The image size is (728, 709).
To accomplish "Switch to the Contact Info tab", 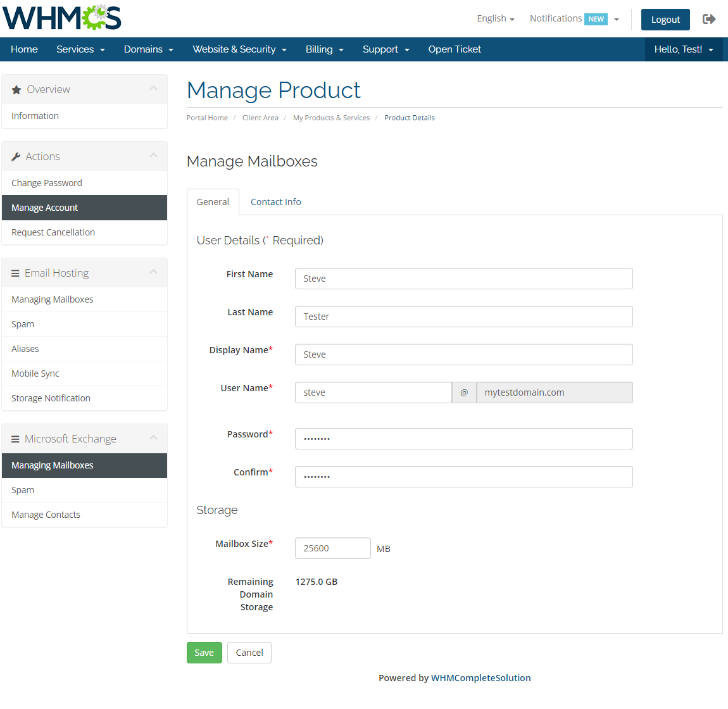I will [276, 202].
